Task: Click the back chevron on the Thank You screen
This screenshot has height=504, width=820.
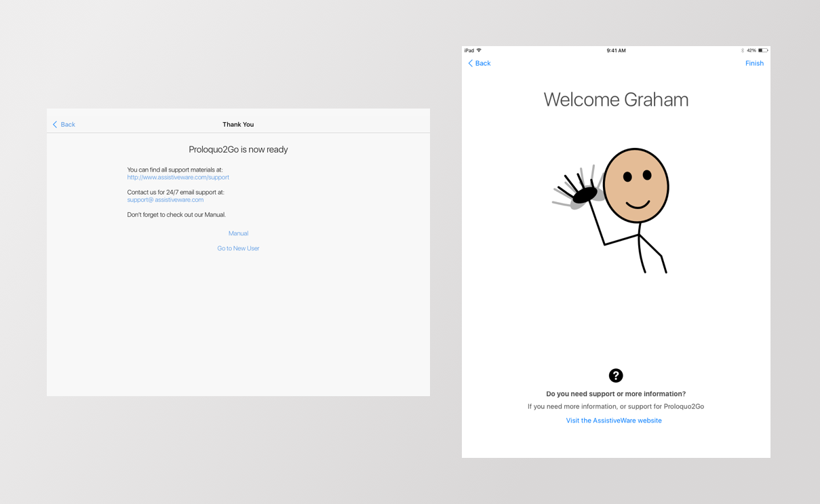Action: pos(55,124)
